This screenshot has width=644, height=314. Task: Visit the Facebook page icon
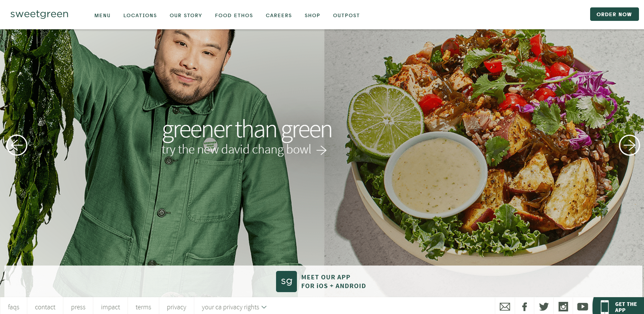tap(524, 307)
